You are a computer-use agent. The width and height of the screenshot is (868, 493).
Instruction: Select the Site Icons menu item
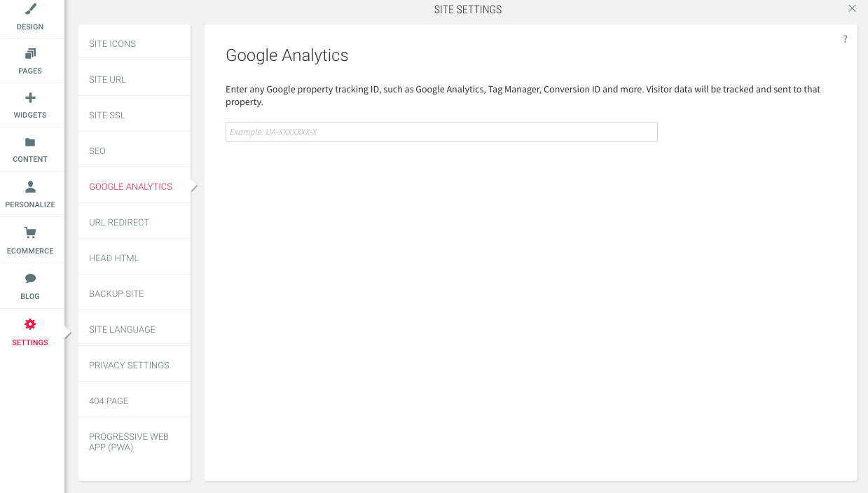click(135, 43)
